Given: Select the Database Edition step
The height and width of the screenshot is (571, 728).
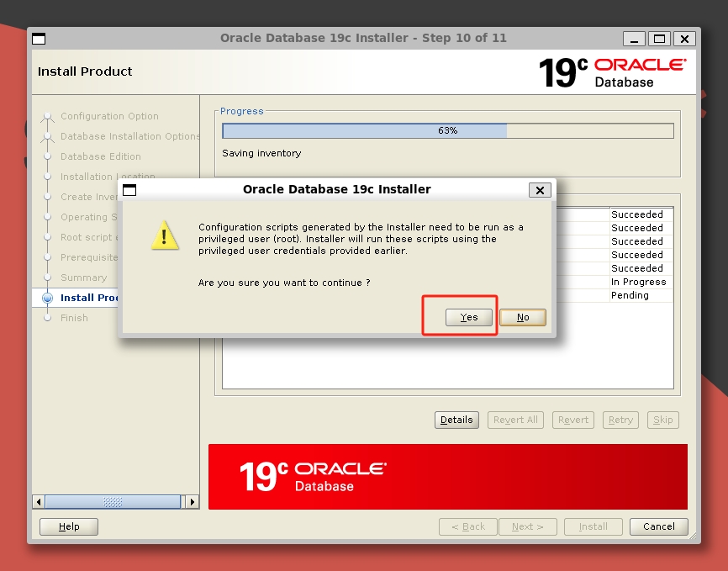Looking at the screenshot, I should pos(101,156).
